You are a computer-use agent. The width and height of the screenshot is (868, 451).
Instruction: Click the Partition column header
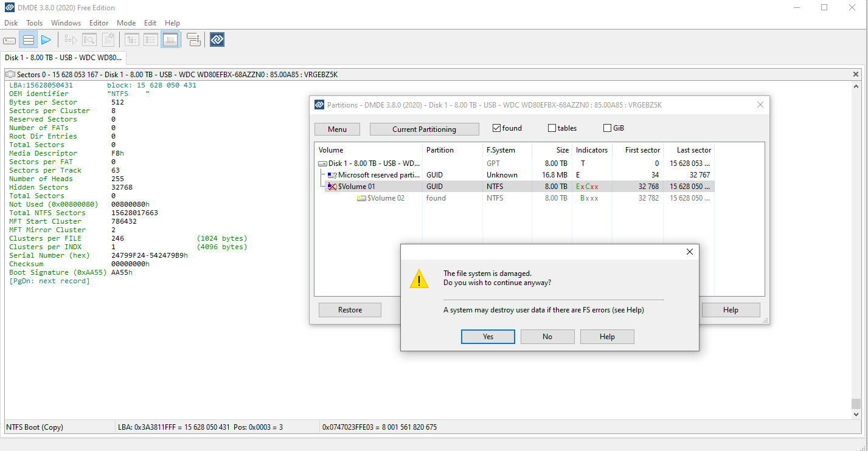453,150
